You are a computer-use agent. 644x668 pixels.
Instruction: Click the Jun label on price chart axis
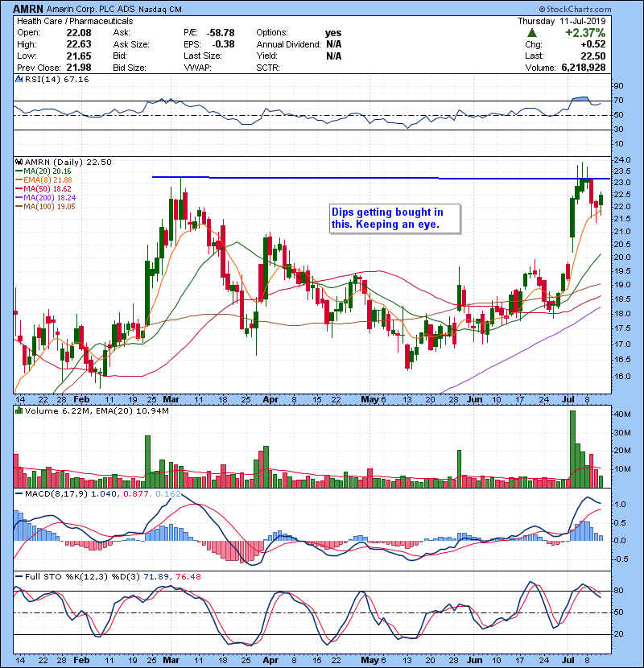[x=474, y=400]
